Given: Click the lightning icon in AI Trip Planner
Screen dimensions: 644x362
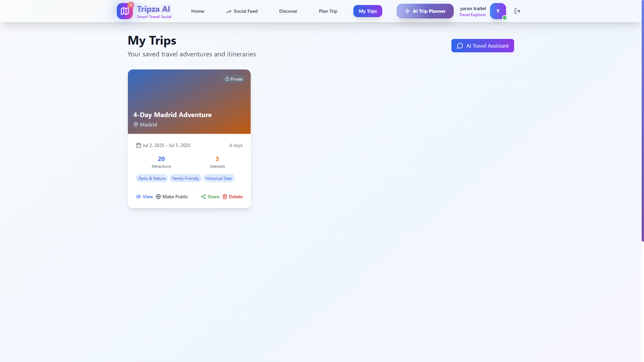Looking at the screenshot, I should [x=407, y=11].
